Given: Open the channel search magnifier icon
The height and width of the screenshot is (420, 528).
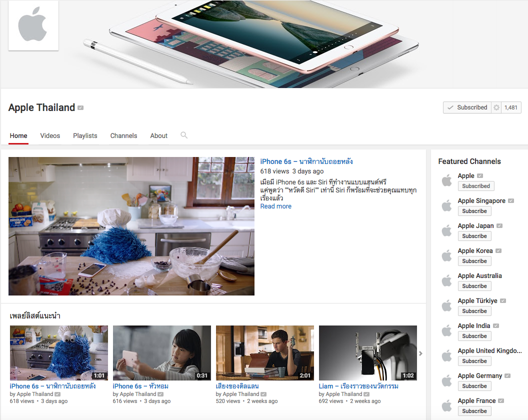Looking at the screenshot, I should click(184, 135).
